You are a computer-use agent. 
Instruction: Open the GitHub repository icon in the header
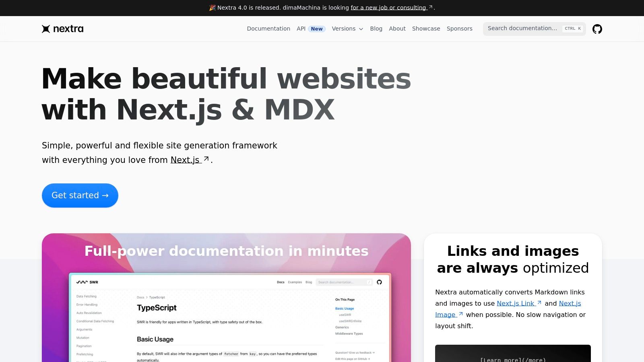[597, 29]
